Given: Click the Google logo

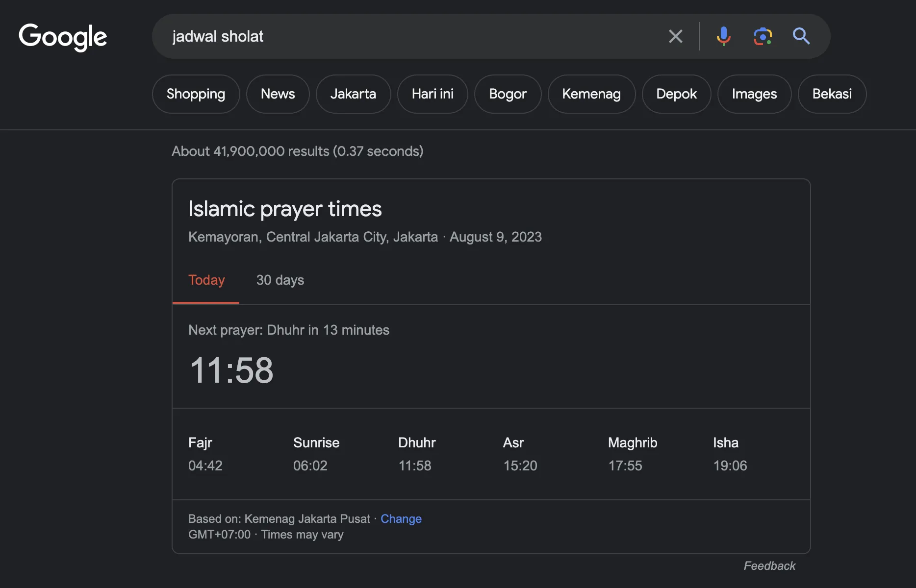Looking at the screenshot, I should 63,37.
